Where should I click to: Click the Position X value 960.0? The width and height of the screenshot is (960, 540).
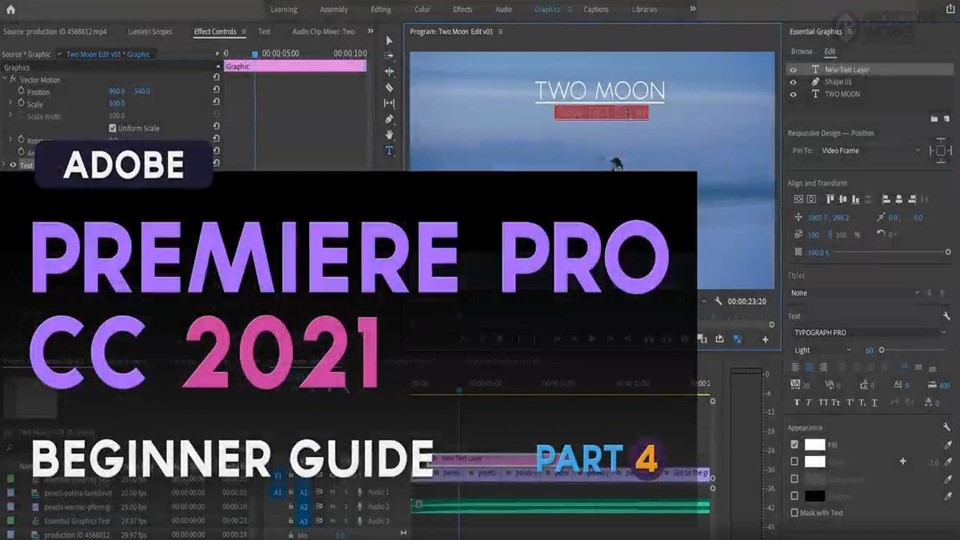tap(116, 91)
